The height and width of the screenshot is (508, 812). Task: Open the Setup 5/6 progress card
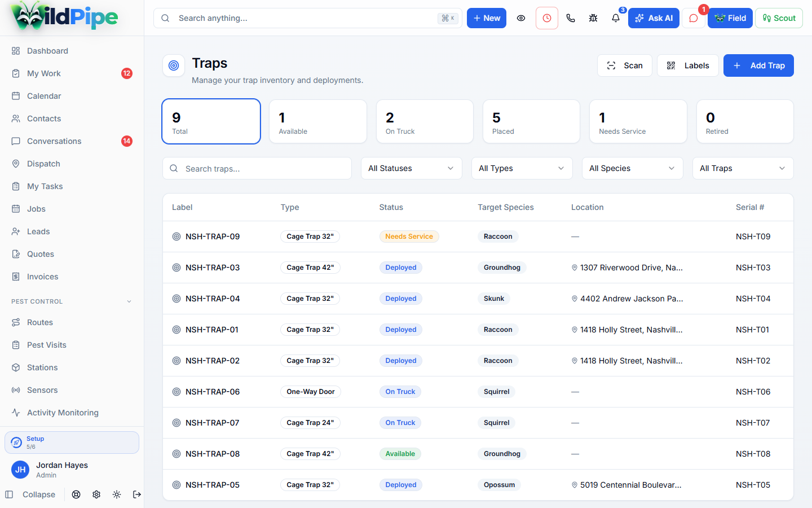click(x=72, y=443)
